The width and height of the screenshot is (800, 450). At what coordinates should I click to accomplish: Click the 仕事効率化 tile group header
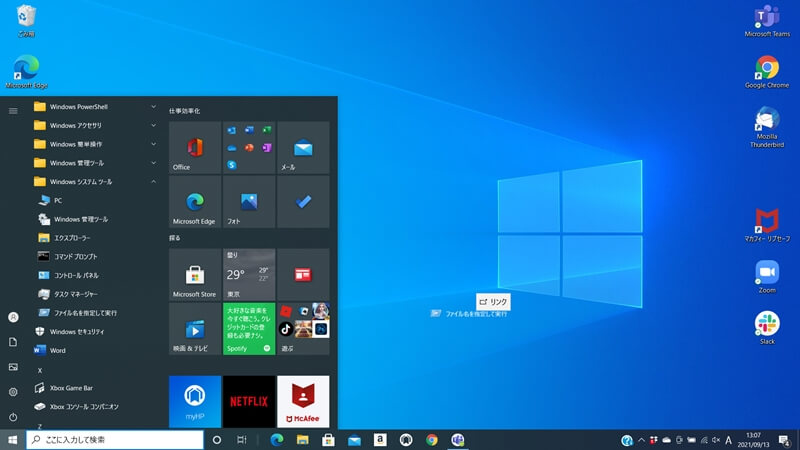pos(185,111)
